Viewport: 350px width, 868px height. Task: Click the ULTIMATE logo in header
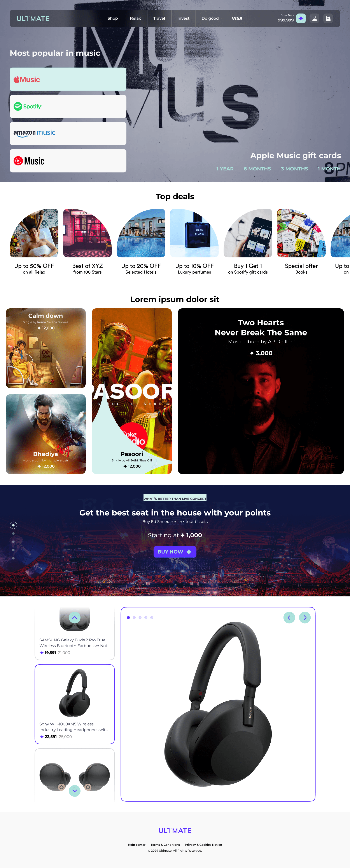click(33, 19)
